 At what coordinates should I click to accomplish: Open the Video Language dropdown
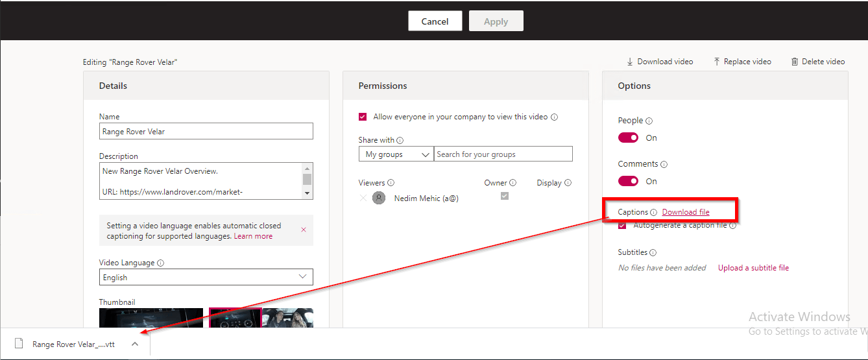[x=206, y=277]
